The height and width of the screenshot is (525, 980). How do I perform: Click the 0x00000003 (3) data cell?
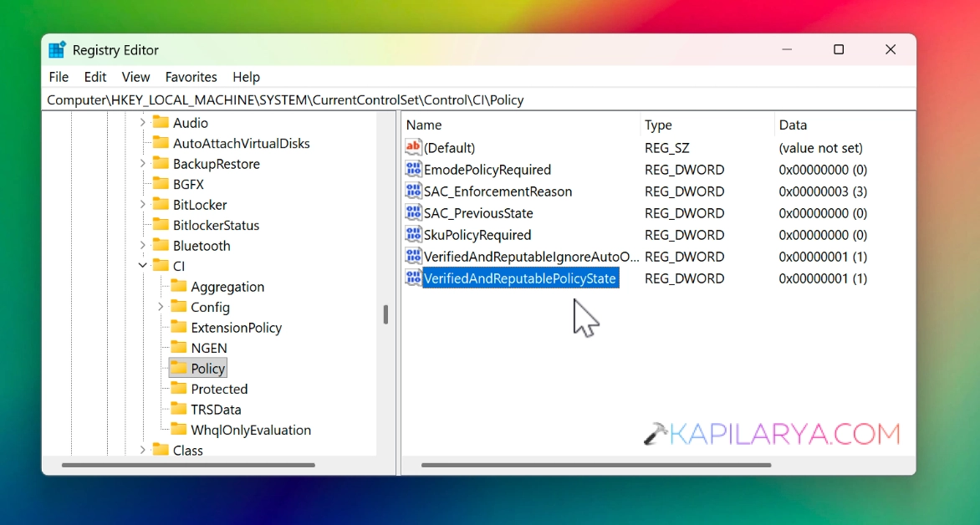823,191
